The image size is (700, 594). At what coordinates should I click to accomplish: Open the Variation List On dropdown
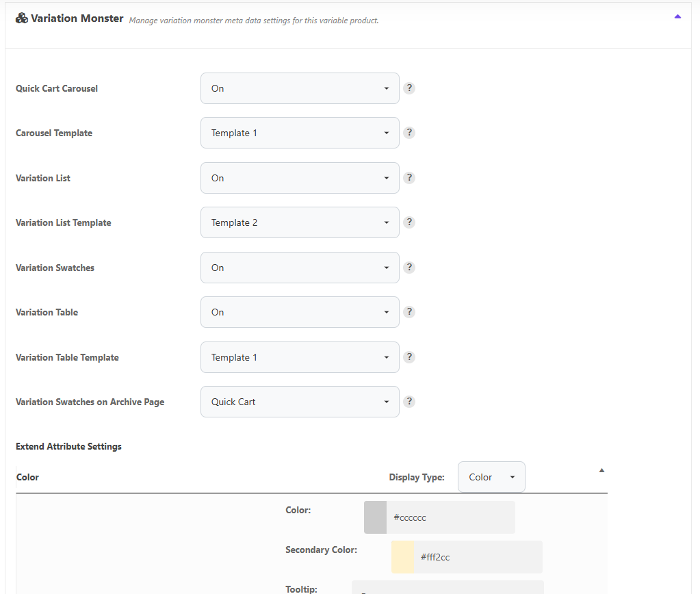(x=300, y=178)
